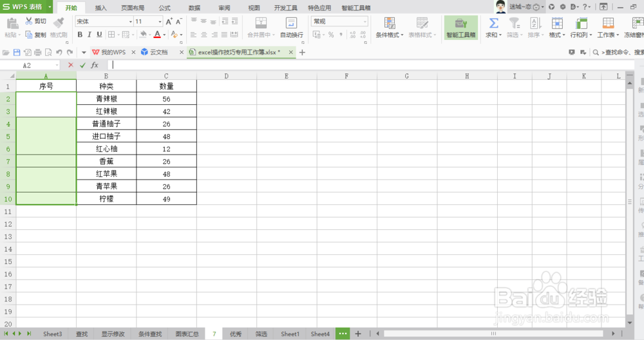Increase font size with A+ icon

click(169, 21)
